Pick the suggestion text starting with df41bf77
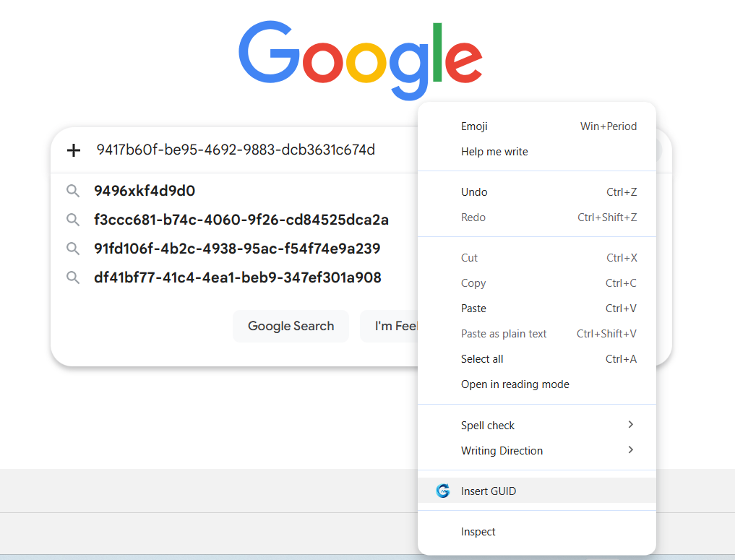735x560 pixels. [237, 277]
